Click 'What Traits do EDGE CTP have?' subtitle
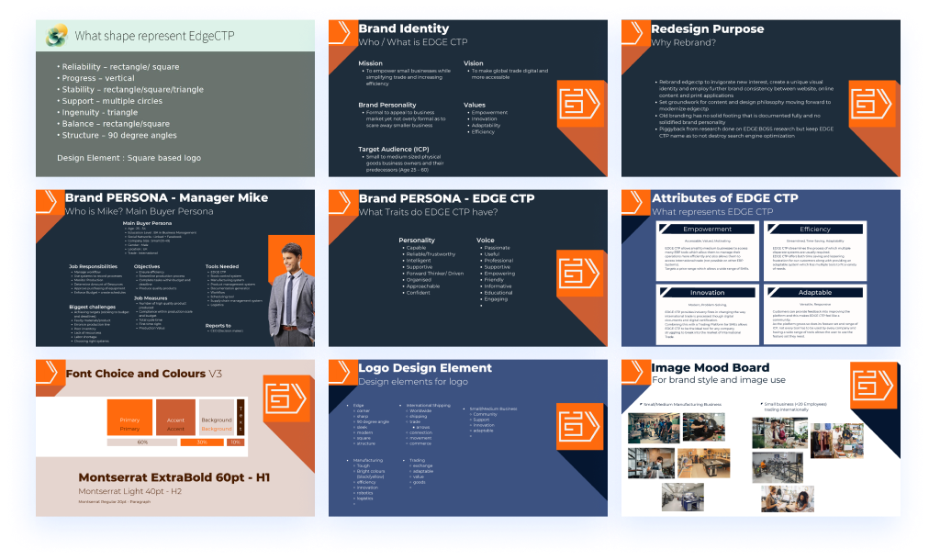 429,212
